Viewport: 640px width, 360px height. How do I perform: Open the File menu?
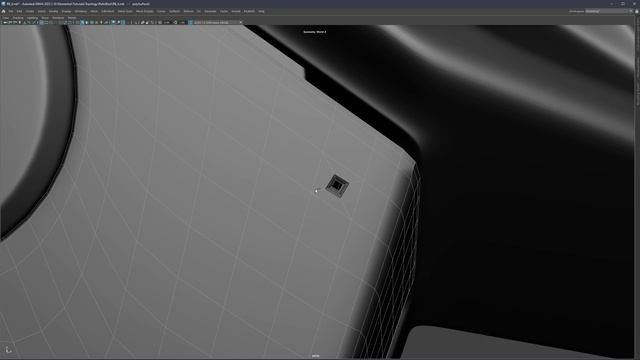(x=11, y=11)
